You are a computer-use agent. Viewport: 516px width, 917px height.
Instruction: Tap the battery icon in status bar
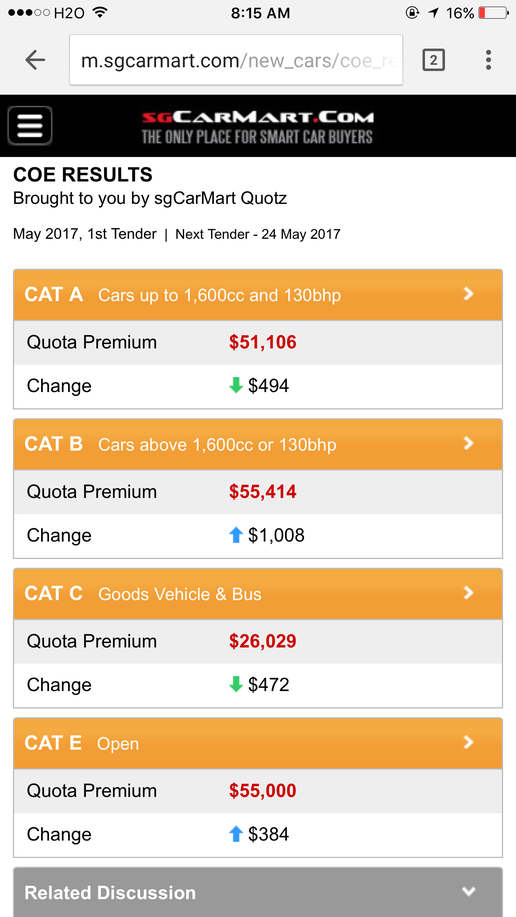coord(493,13)
